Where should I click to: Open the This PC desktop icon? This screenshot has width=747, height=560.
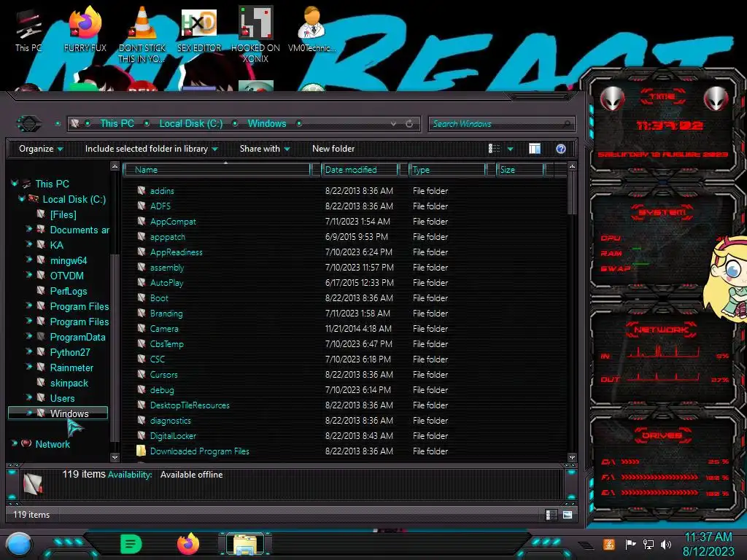pyautogui.click(x=28, y=30)
